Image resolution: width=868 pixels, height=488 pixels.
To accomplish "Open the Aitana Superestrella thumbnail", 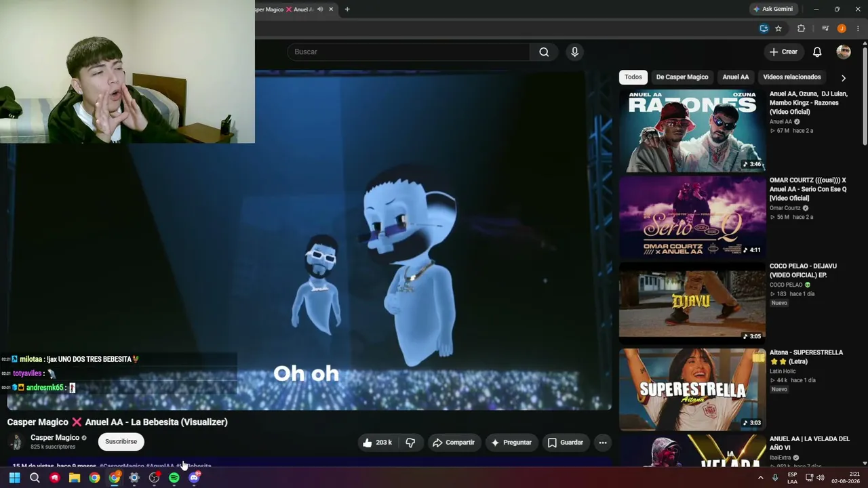I will tap(692, 389).
